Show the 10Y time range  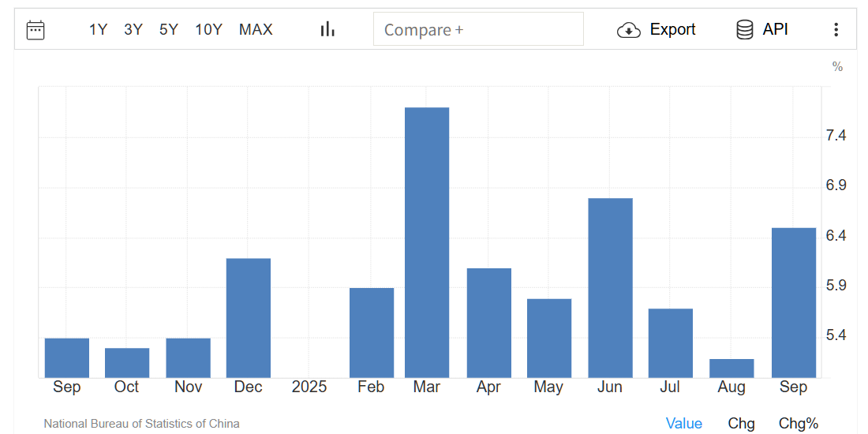tap(208, 30)
